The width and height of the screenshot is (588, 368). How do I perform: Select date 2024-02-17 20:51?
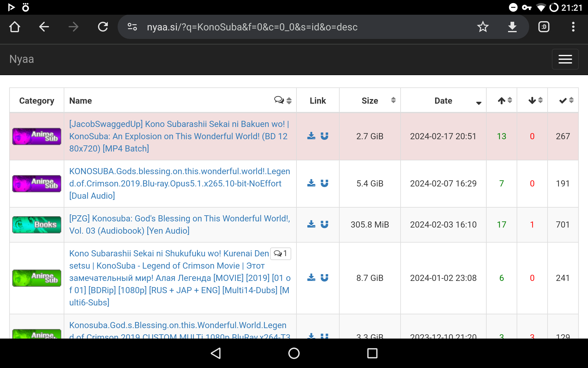pyautogui.click(x=443, y=136)
